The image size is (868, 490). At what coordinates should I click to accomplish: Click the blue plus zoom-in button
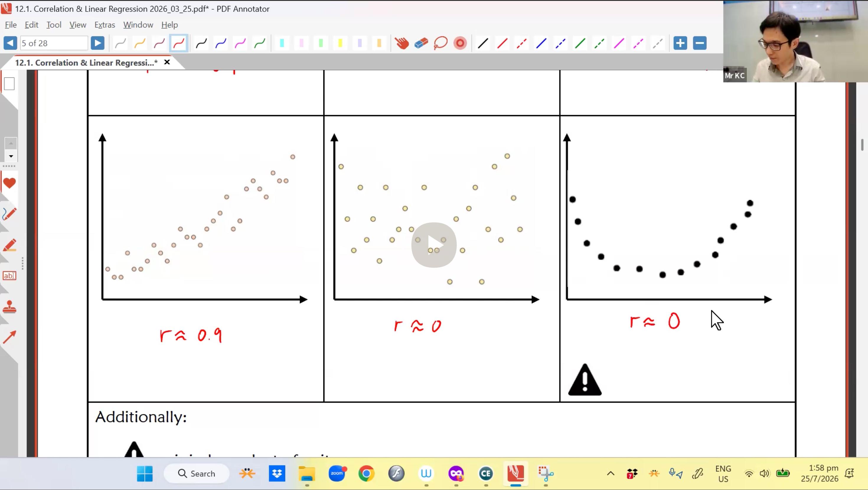(x=680, y=43)
